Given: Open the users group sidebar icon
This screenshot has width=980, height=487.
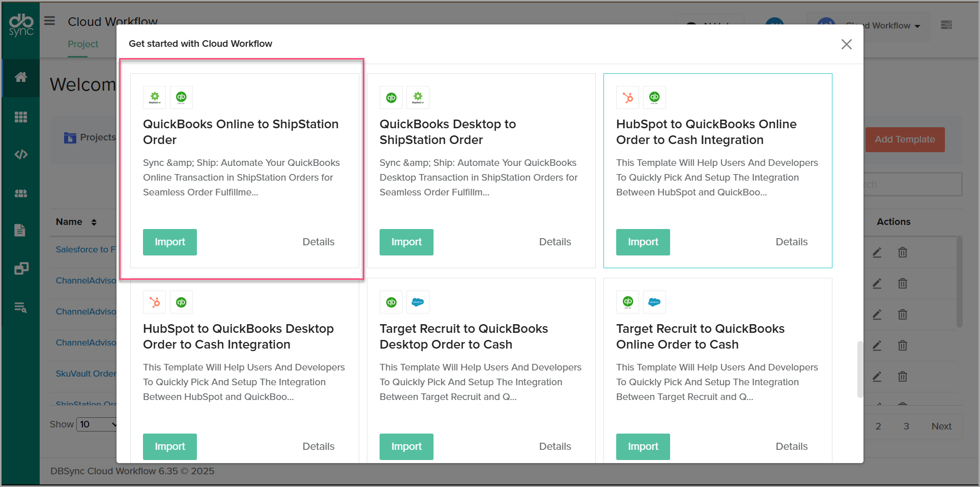Looking at the screenshot, I should click(21, 193).
